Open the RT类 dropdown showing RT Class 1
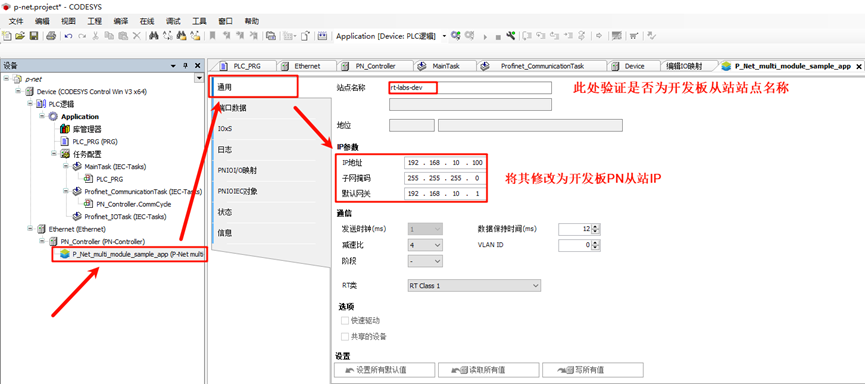This screenshot has width=865, height=384. 474,286
